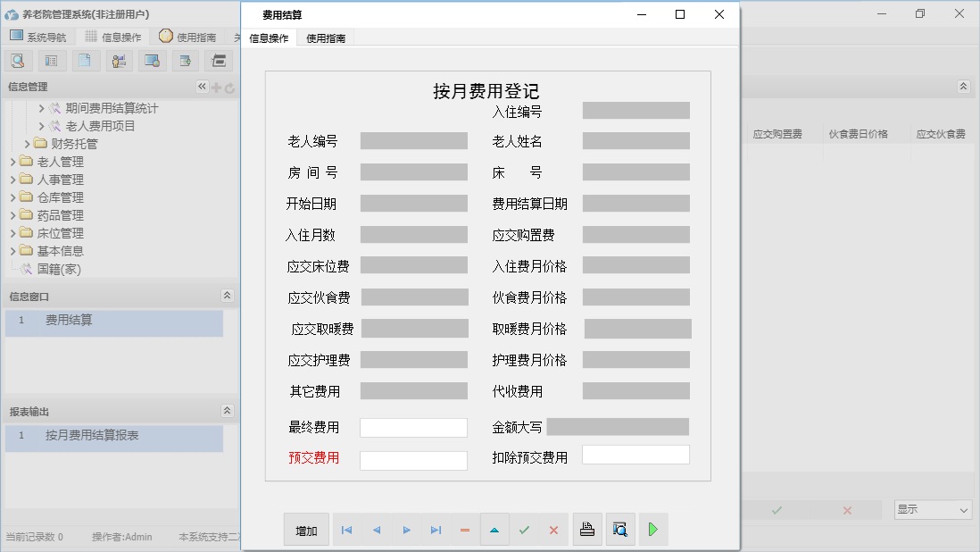Click the printer icon in the dialog
The image size is (980, 552).
coord(587,529)
